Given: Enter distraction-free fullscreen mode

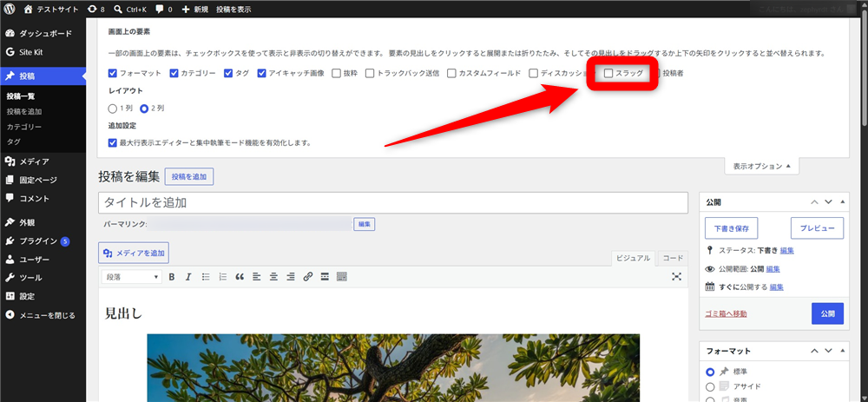Looking at the screenshot, I should (x=676, y=276).
